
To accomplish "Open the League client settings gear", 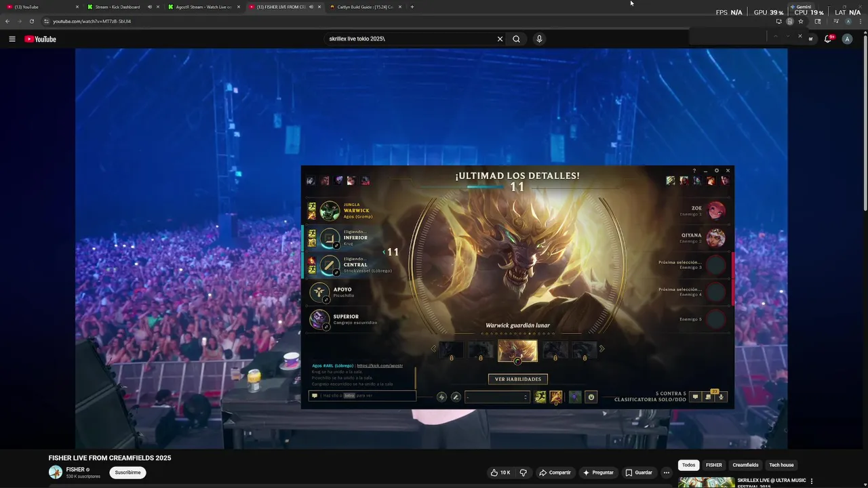I will (717, 171).
